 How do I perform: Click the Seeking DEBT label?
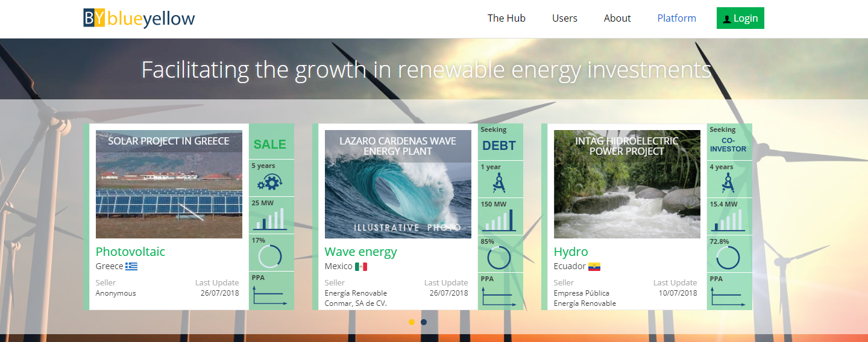pos(499,140)
